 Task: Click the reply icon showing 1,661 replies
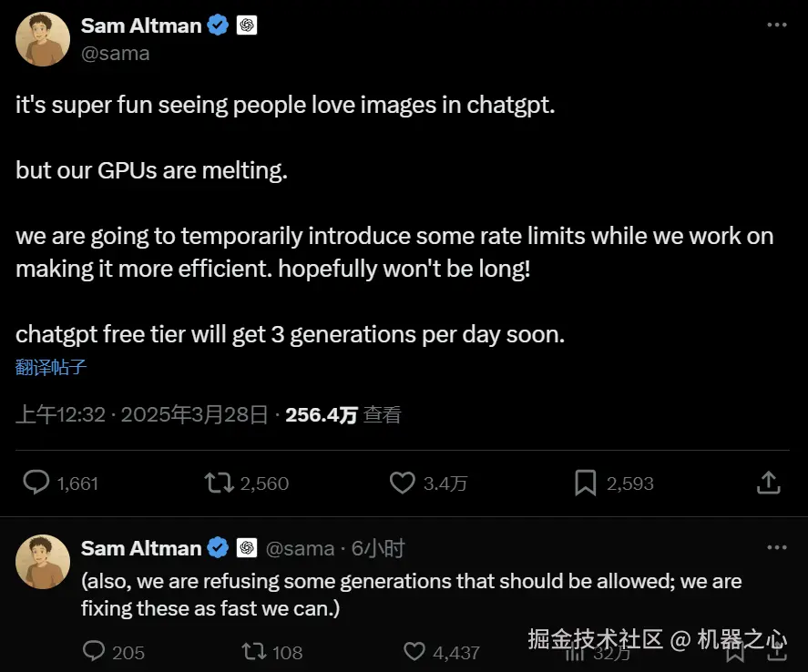[x=36, y=483]
